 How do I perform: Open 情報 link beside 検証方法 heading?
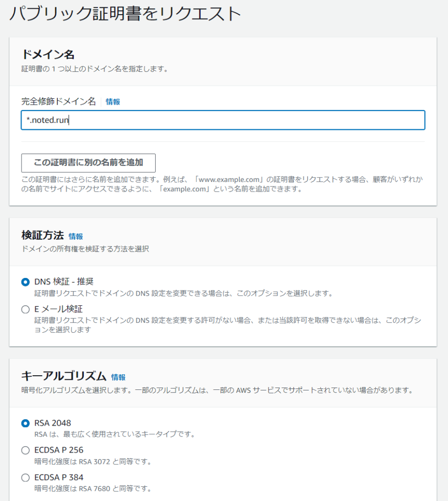tap(76, 236)
